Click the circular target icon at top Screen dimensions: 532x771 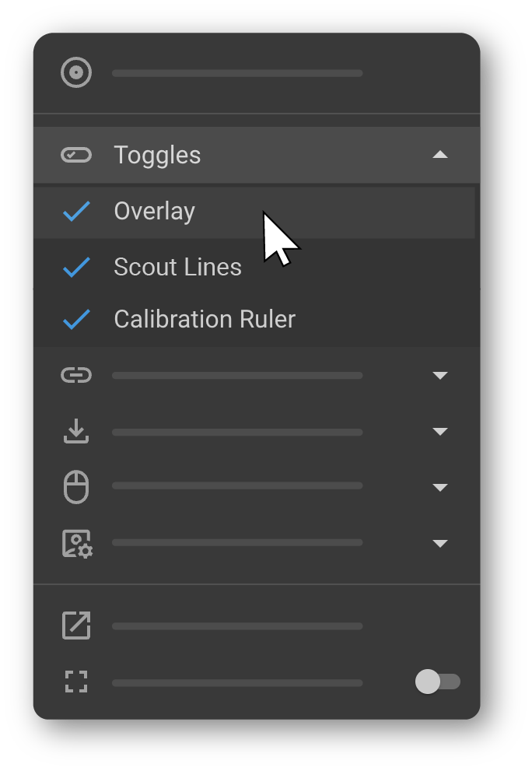(76, 73)
